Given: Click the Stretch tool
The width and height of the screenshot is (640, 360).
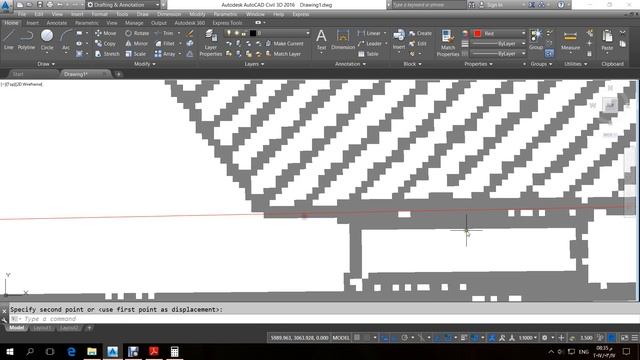Looking at the screenshot, I should [107, 53].
